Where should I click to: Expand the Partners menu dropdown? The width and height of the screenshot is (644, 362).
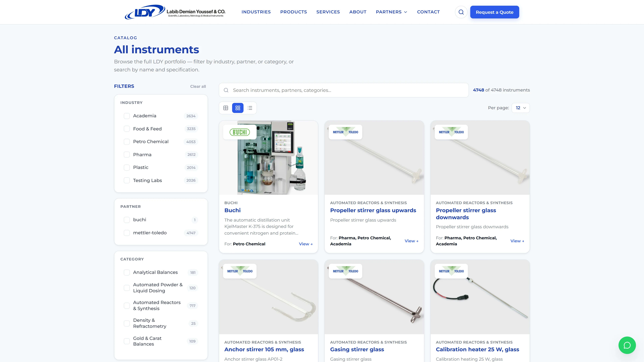(391, 12)
